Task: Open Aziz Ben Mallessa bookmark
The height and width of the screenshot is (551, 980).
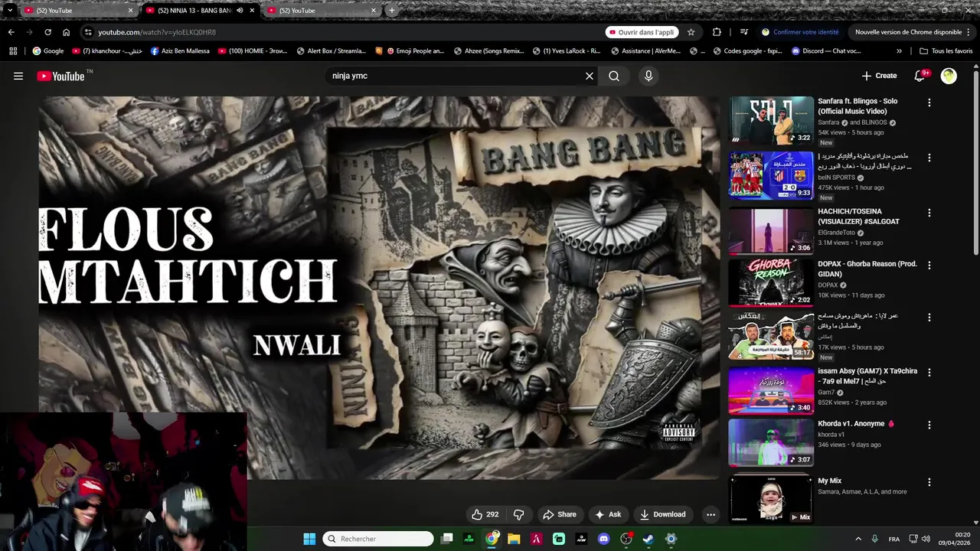Action: [180, 51]
